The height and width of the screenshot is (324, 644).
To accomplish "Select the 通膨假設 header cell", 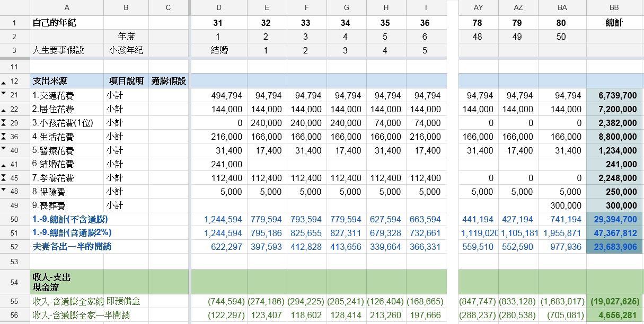I will [169, 81].
